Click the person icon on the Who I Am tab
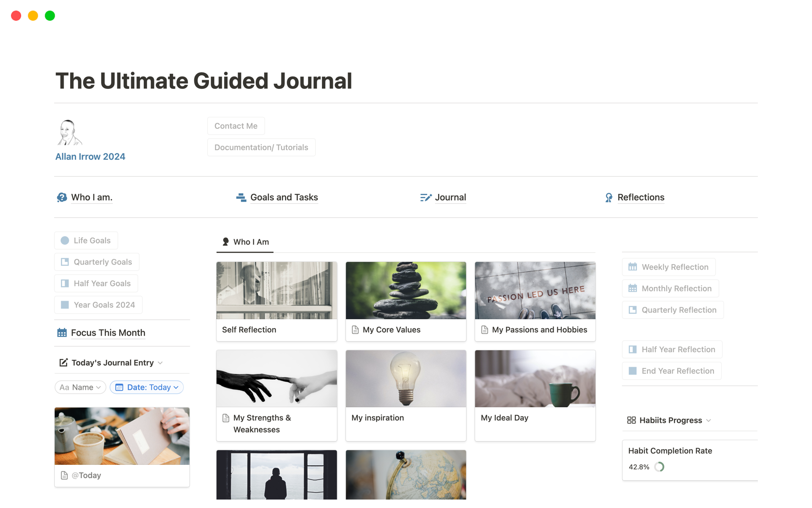Image resolution: width=812 pixels, height=508 pixels. (x=225, y=242)
